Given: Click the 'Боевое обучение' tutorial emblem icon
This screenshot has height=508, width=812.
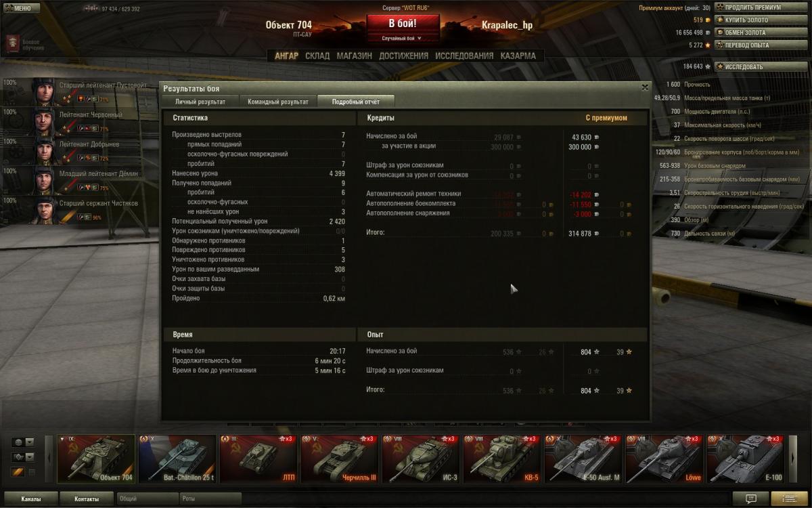Looking at the screenshot, I should (12, 45).
